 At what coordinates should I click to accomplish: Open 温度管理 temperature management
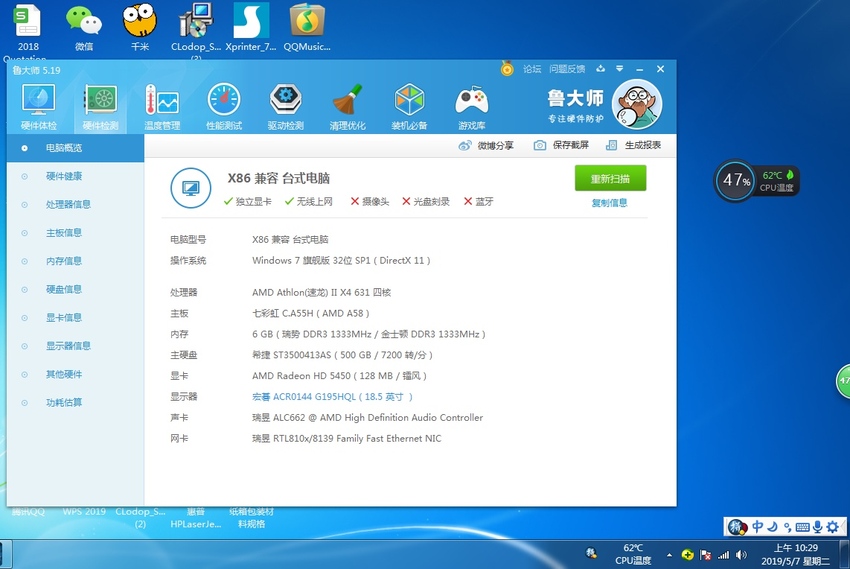(162, 107)
